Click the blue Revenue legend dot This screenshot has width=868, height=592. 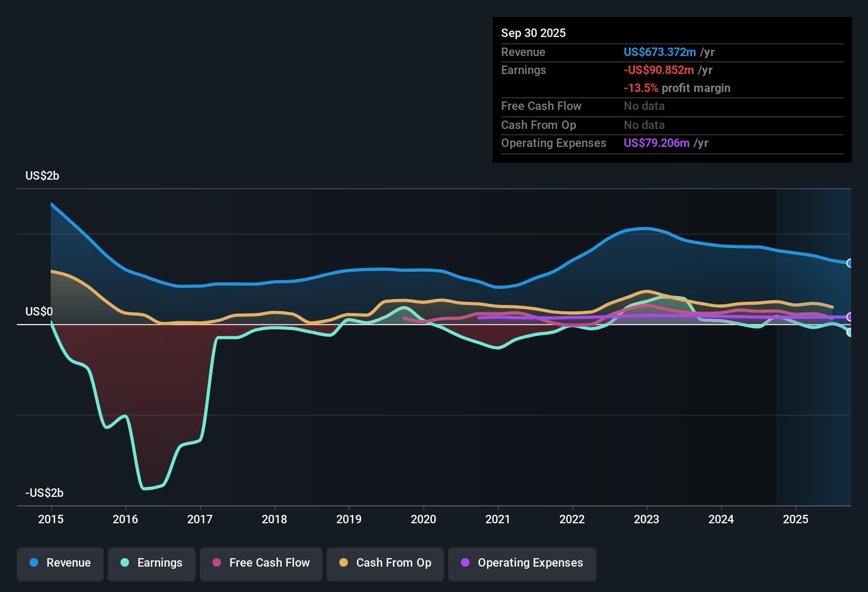pos(33,563)
